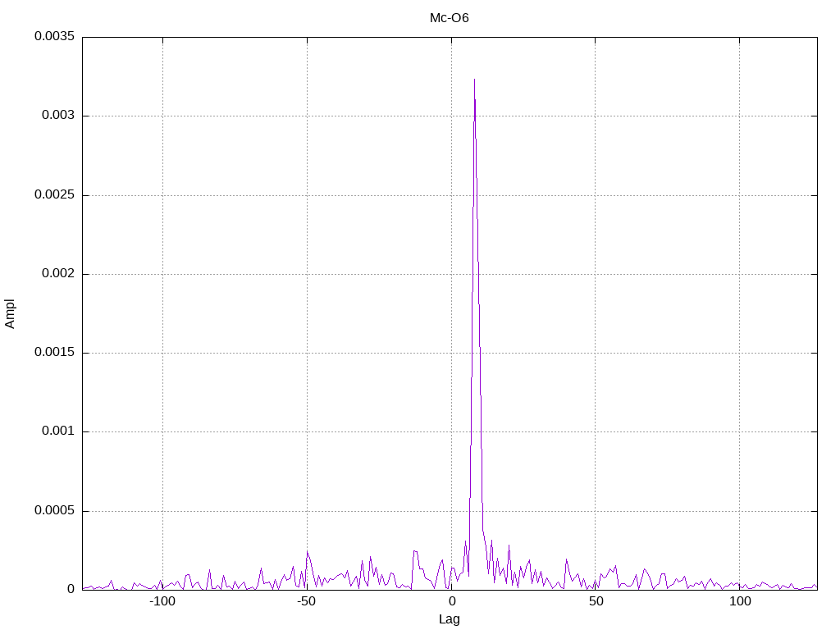Select the 50 x-axis tick label
This screenshot has height=630, width=840.
tap(596, 601)
